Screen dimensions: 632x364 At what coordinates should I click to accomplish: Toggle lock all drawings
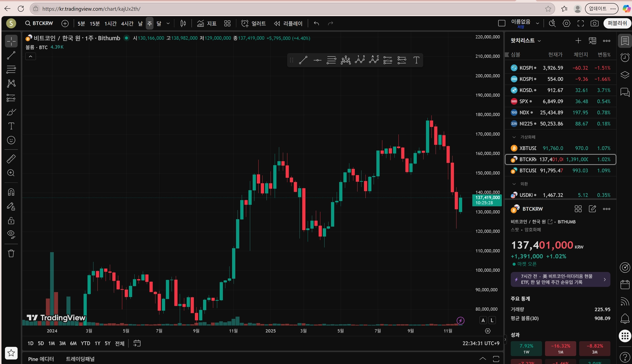11,221
